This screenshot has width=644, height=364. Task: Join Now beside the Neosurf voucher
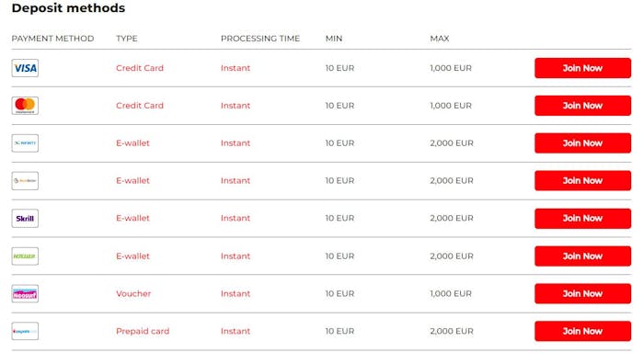pos(582,294)
